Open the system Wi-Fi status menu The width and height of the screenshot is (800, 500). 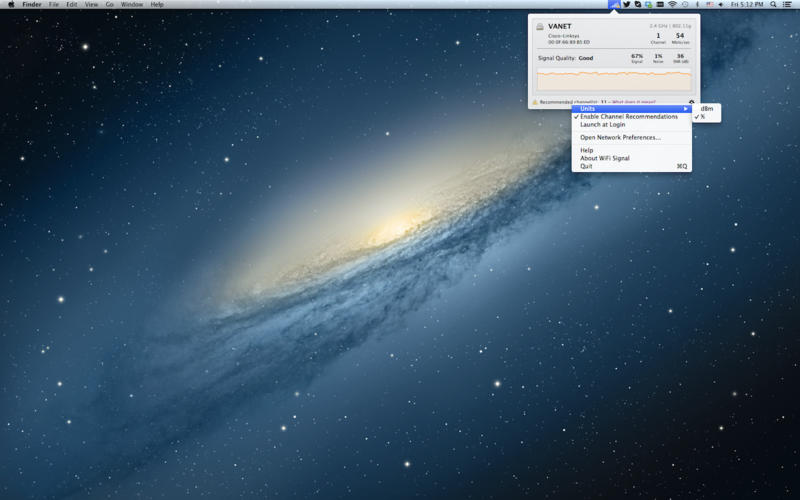(x=672, y=4)
